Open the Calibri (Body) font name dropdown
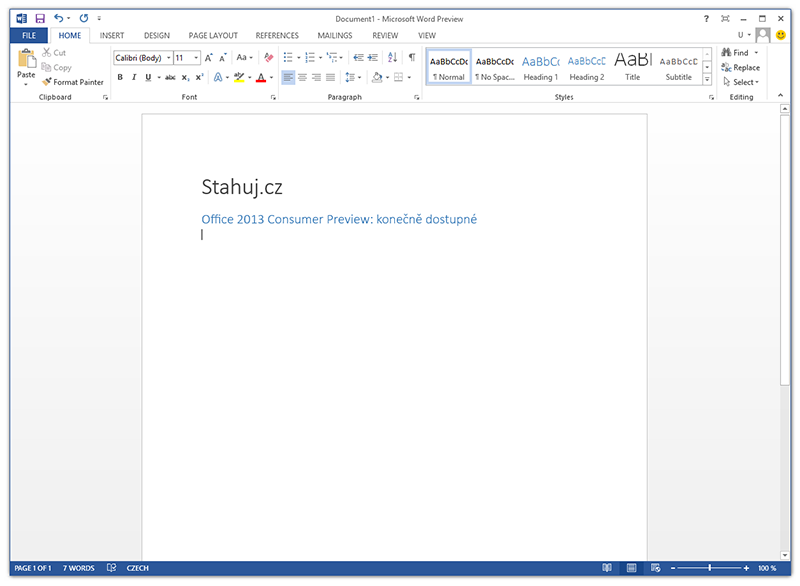Image resolution: width=800 pixels, height=586 pixels. 168,58
